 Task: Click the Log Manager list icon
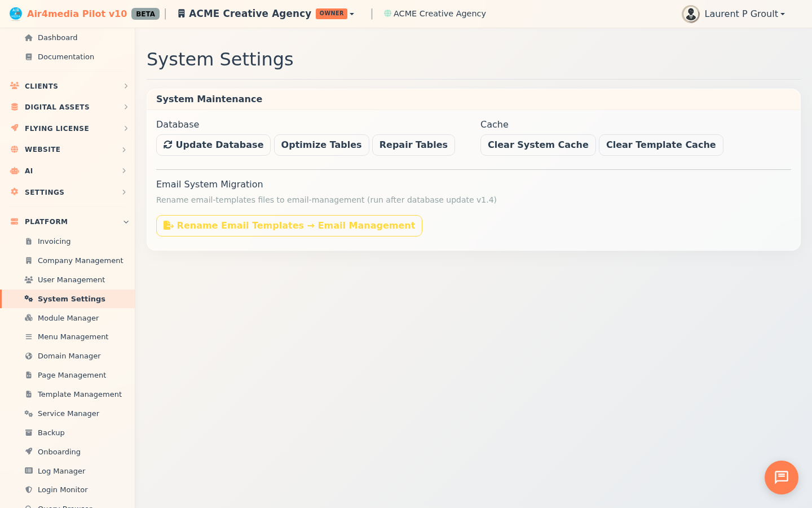29,471
